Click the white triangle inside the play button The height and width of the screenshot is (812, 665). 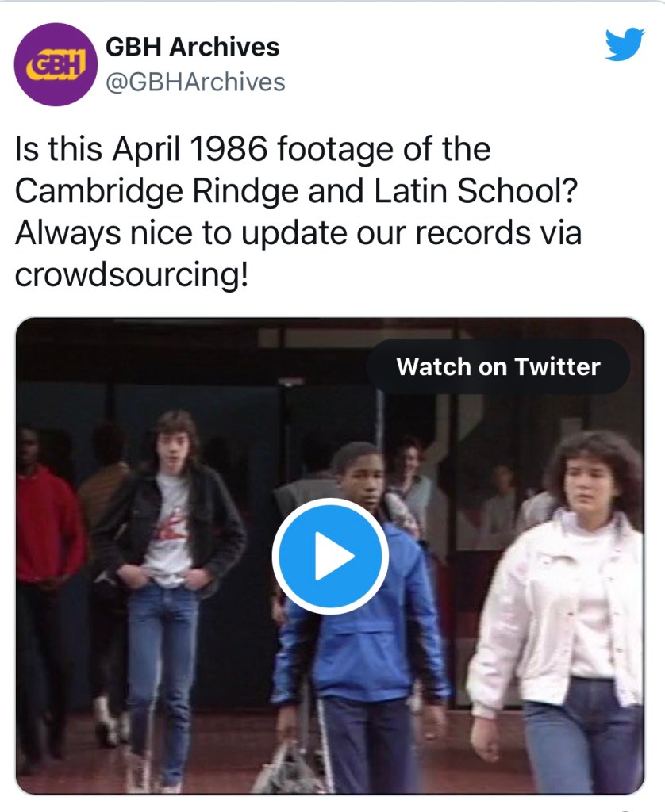332,557
